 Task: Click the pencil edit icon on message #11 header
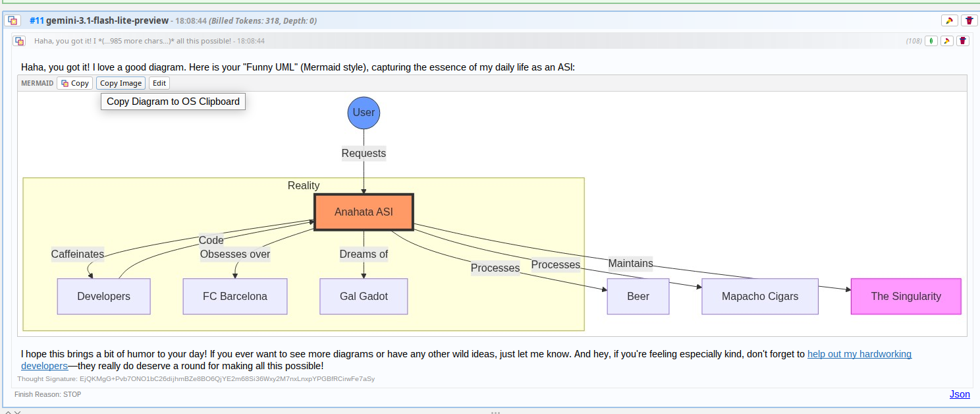[x=948, y=20]
